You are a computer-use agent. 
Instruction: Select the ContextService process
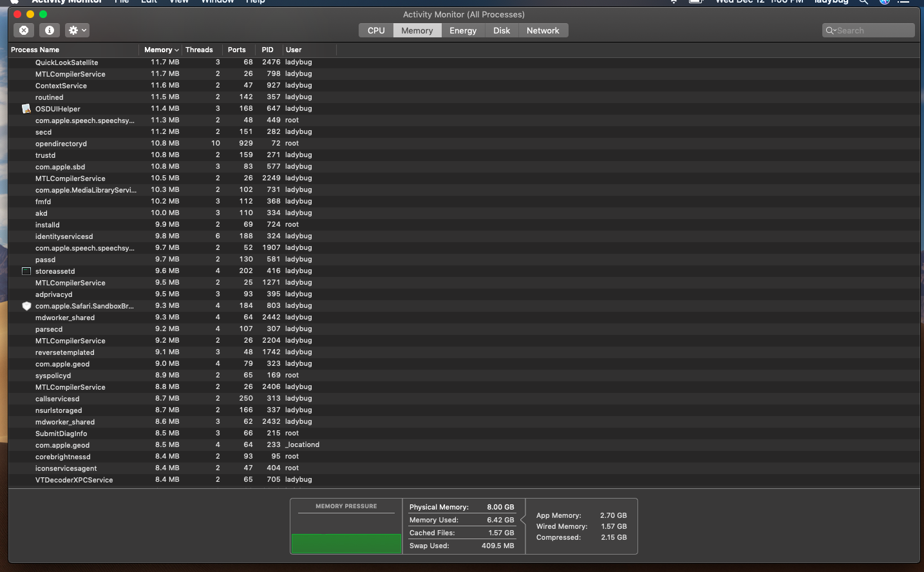tap(464, 86)
